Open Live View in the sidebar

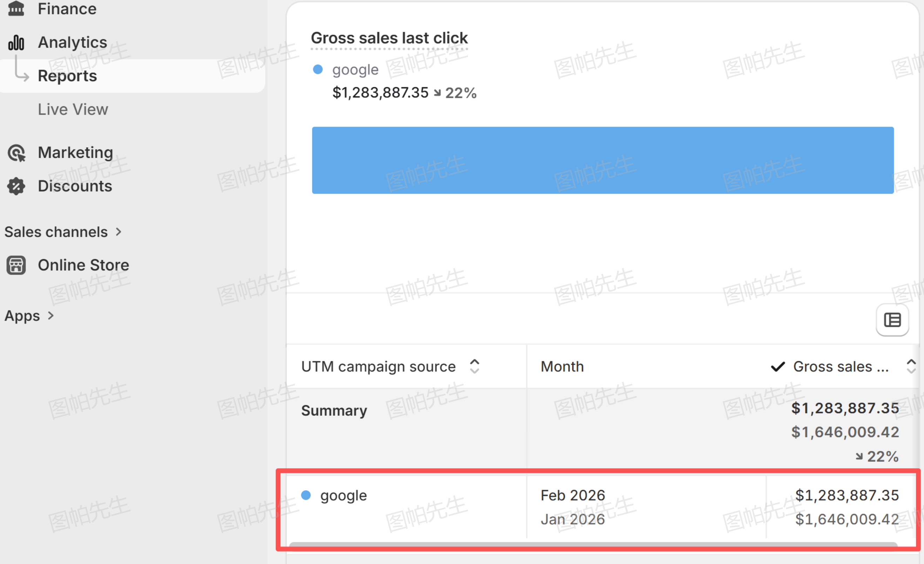point(73,109)
